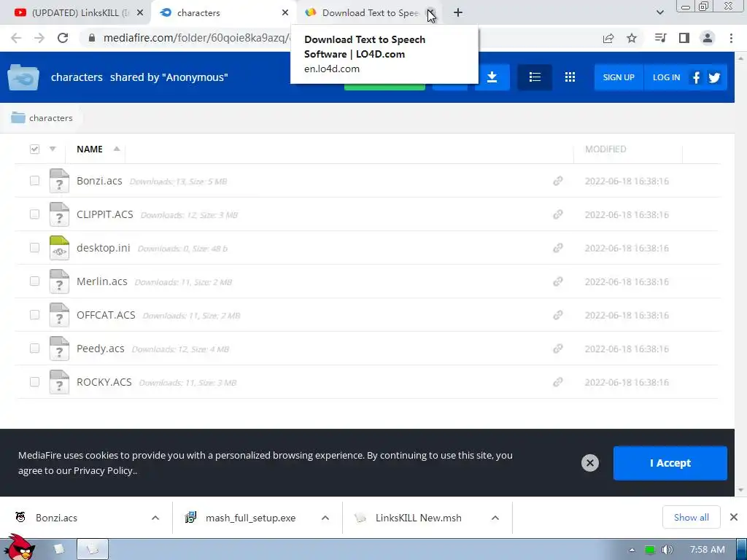Check the Peedy.acs checkbox

click(x=34, y=348)
